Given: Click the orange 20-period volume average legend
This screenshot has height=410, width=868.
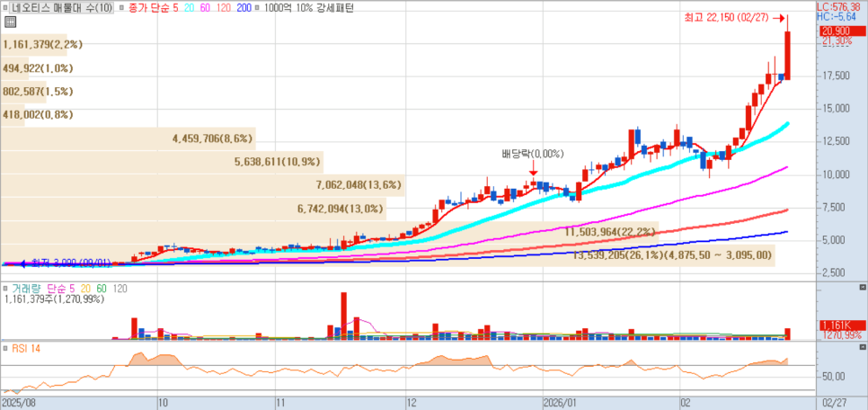Looking at the screenshot, I should point(85,289).
